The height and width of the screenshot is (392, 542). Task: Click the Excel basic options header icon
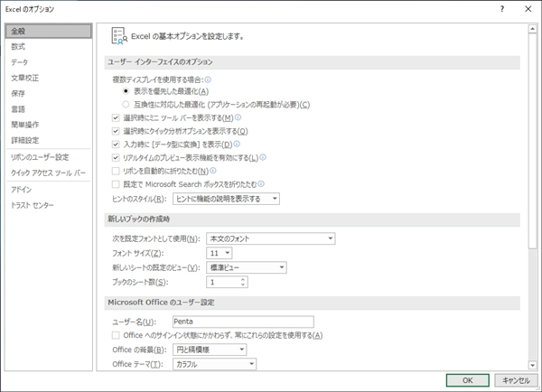tap(119, 36)
